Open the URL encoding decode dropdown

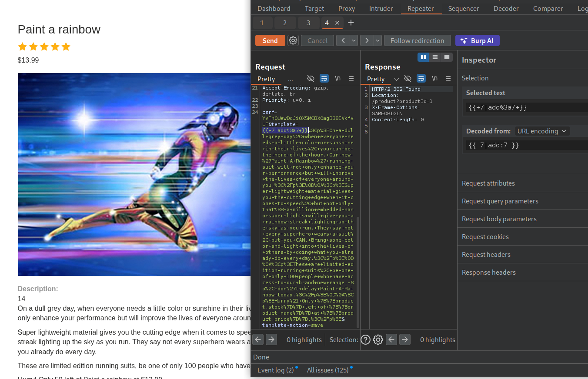click(x=542, y=131)
